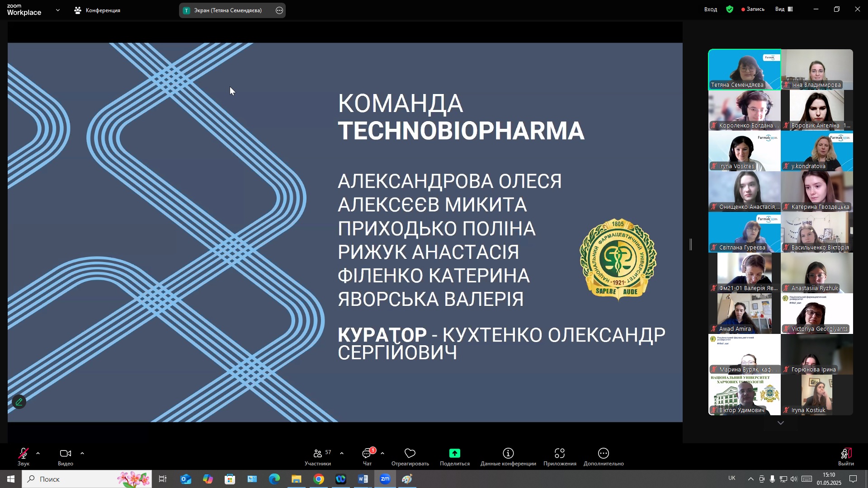This screenshot has height=488, width=868.
Task: Open Windows Start menu
Action: (11, 479)
